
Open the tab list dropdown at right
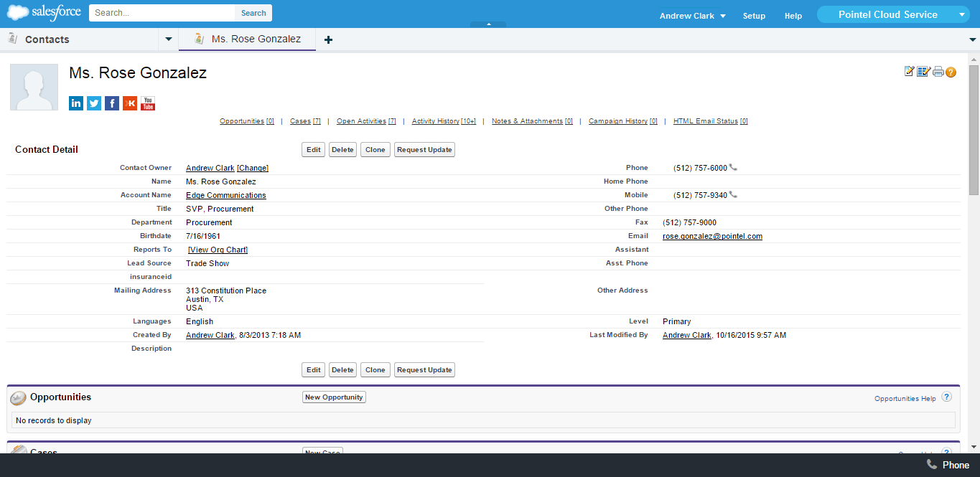[972, 39]
